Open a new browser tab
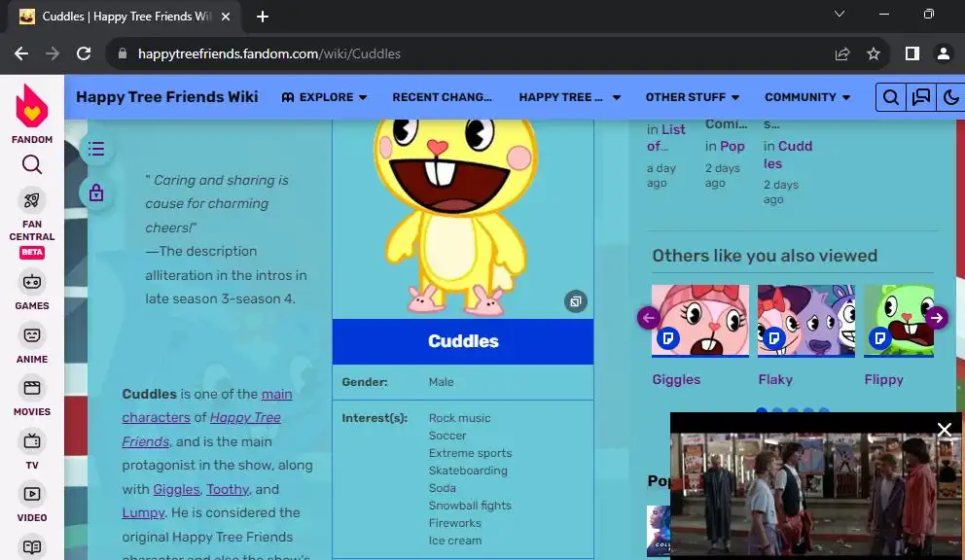This screenshot has height=560, width=965. coord(263,17)
